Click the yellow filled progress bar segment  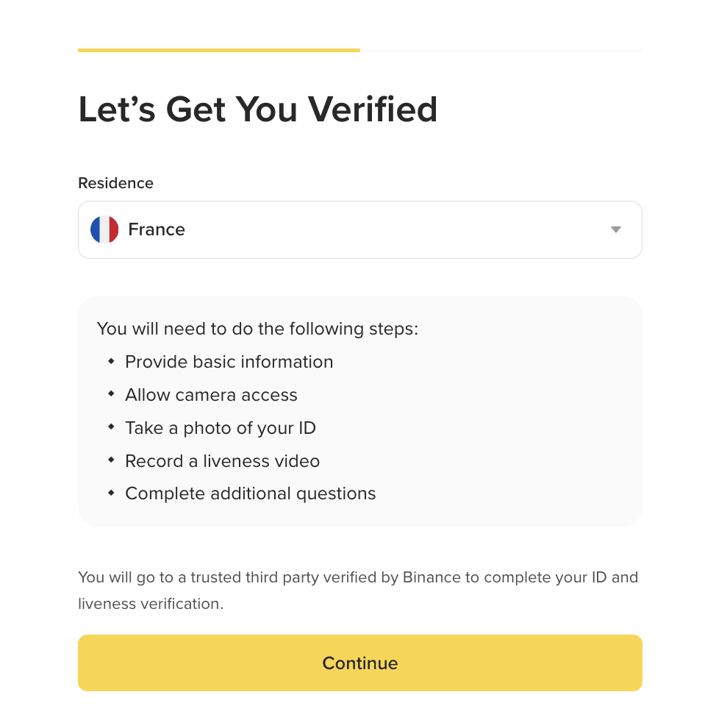click(x=219, y=50)
